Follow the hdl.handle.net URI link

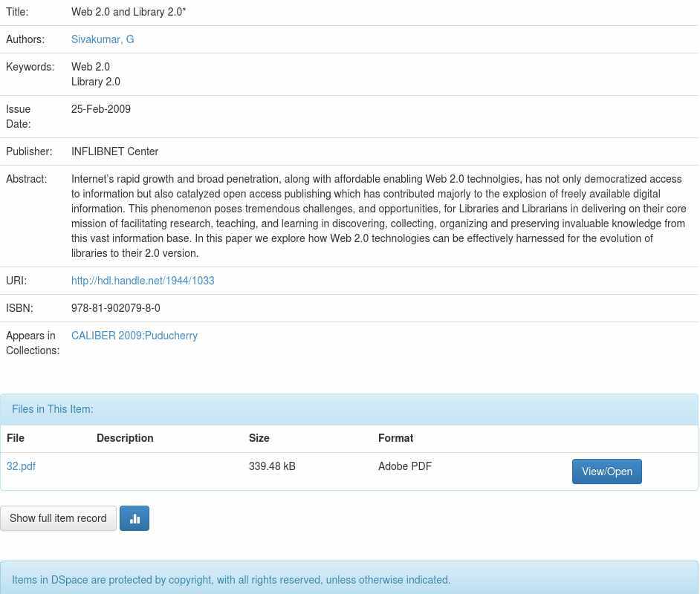[x=143, y=281]
